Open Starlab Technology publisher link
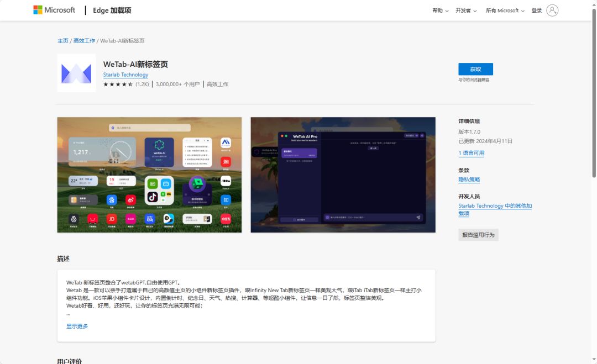Viewport: 597px width, 364px height. pos(125,75)
